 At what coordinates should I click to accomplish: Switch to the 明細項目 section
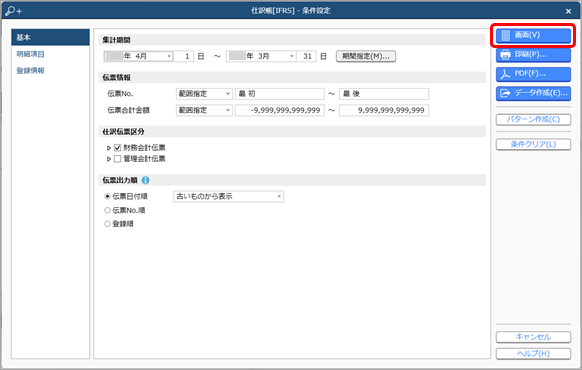pyautogui.click(x=30, y=54)
